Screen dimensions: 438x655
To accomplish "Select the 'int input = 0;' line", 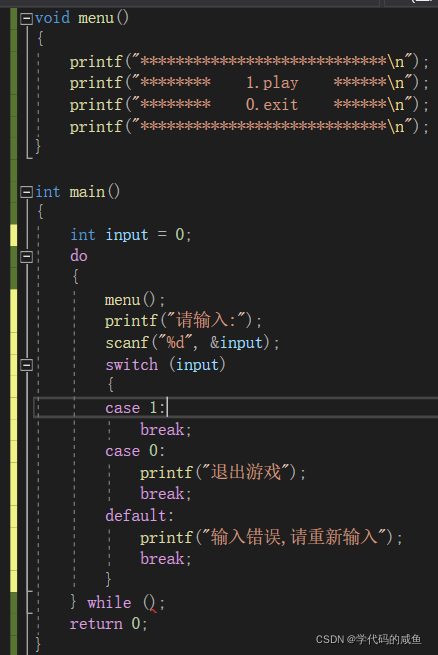I will pyautogui.click(x=131, y=235).
